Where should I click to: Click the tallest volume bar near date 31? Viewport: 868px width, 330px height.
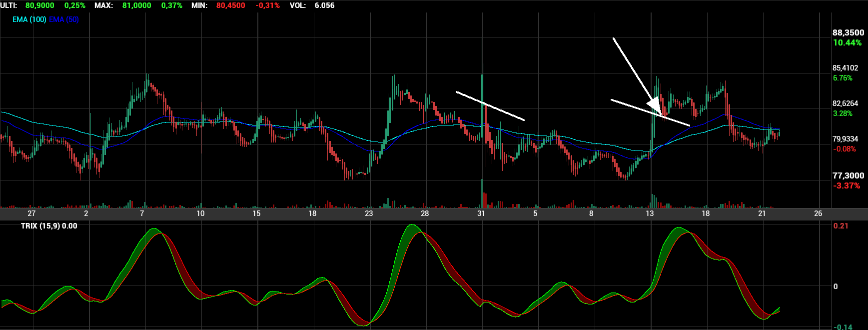tap(482, 193)
